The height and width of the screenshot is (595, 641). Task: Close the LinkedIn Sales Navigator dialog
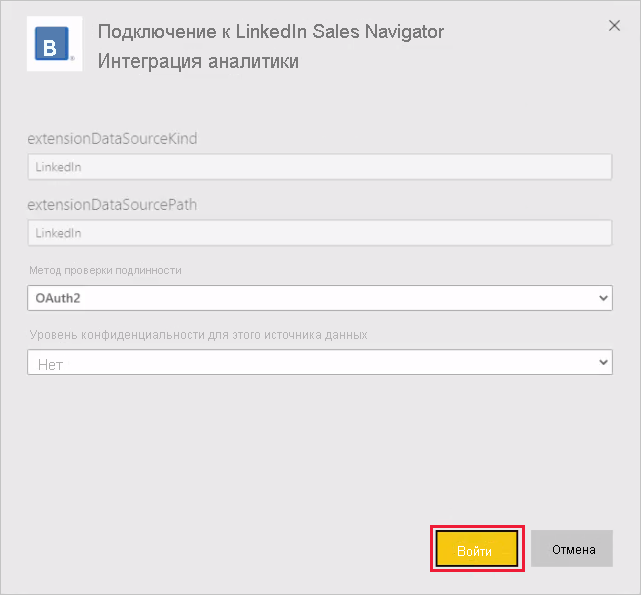pos(614,26)
